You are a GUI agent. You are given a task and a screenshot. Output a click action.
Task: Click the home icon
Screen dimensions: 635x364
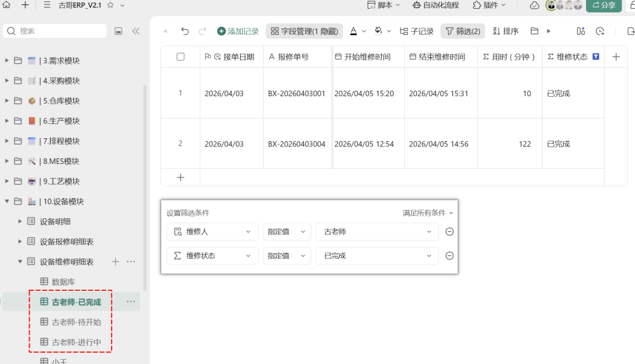click(6, 5)
